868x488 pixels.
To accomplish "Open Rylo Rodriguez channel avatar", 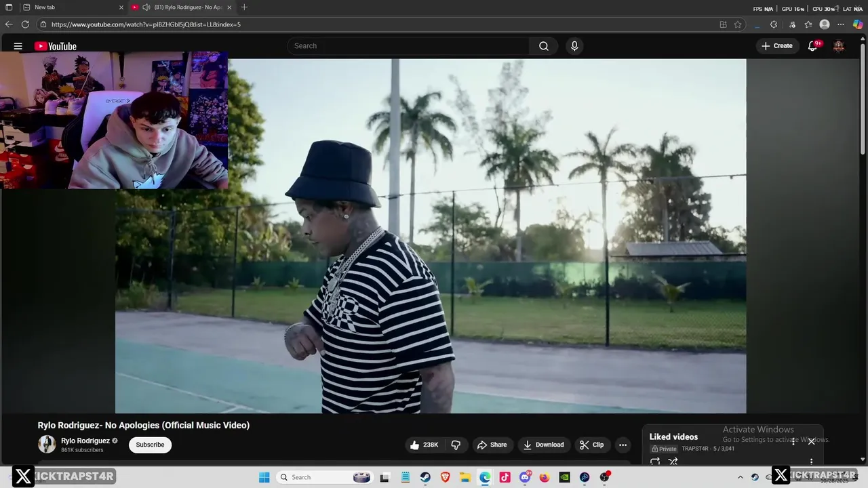I will 47,445.
